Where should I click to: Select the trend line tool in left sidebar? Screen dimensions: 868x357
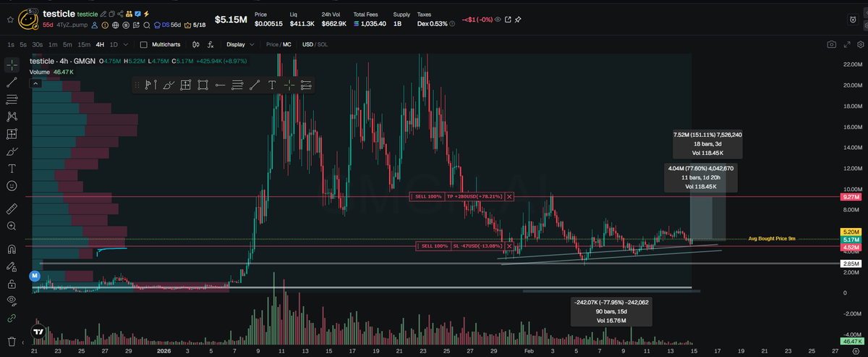pyautogui.click(x=12, y=83)
